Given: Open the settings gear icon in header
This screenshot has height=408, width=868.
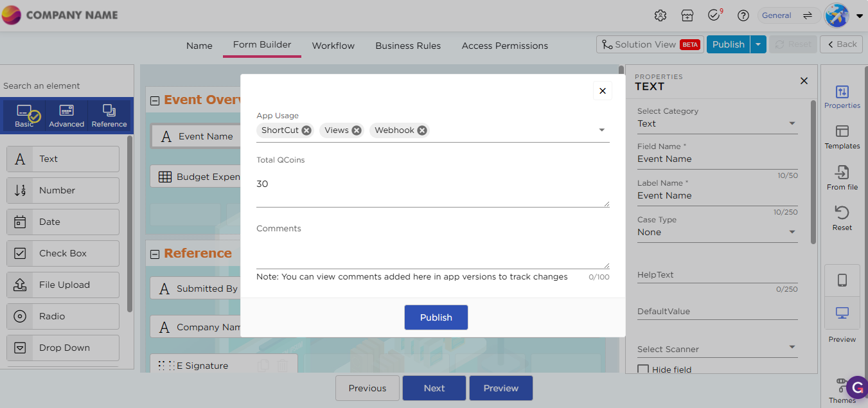Looking at the screenshot, I should [660, 15].
